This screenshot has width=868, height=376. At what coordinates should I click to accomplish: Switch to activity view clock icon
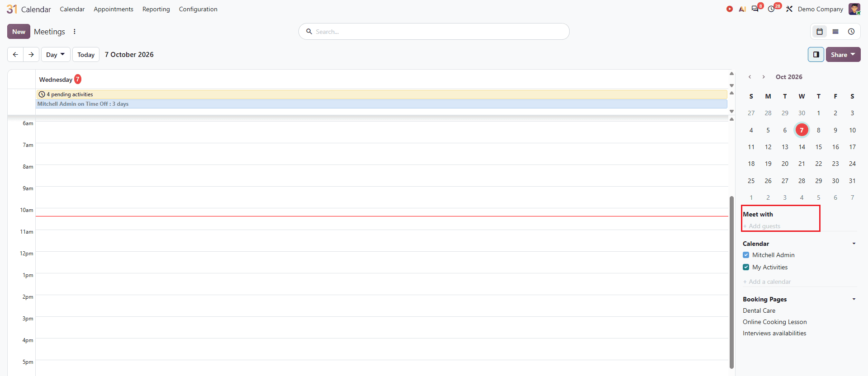coord(851,32)
